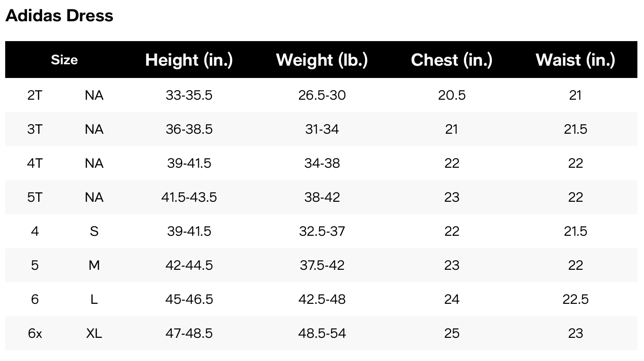Select the Size column header

[x=64, y=60]
